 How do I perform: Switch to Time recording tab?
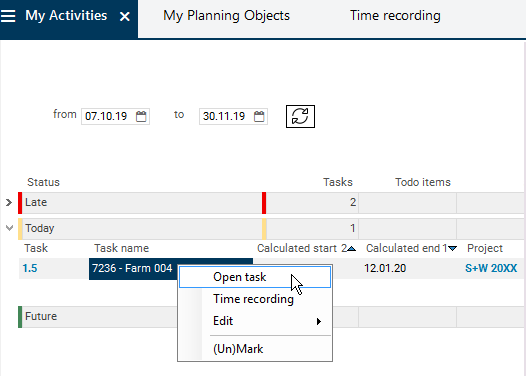point(395,16)
